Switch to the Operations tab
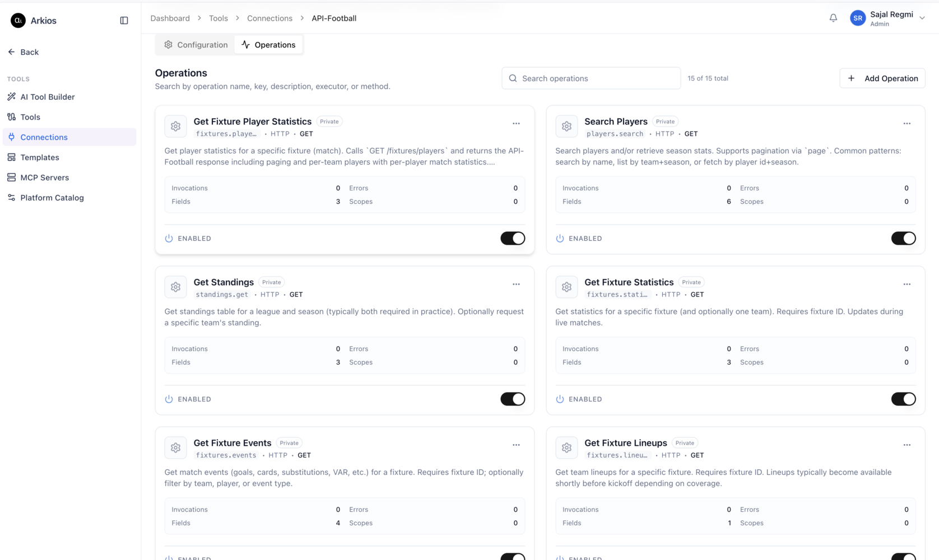 (268, 45)
